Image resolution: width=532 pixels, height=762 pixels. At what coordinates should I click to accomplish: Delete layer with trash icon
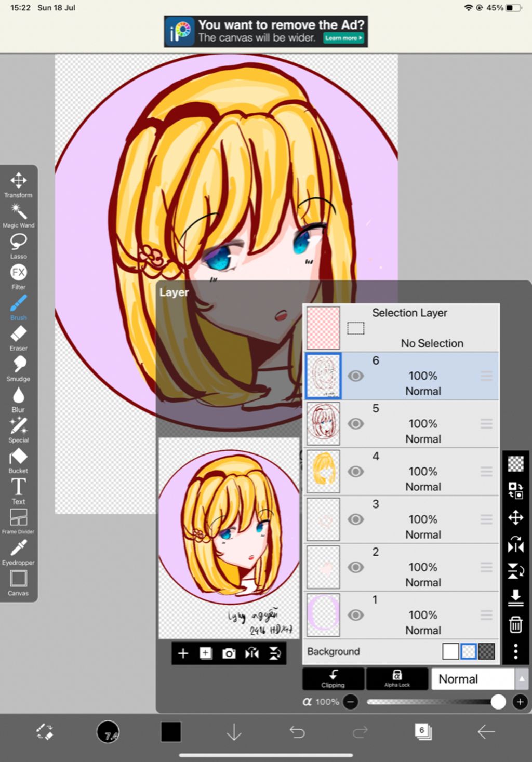point(515,624)
